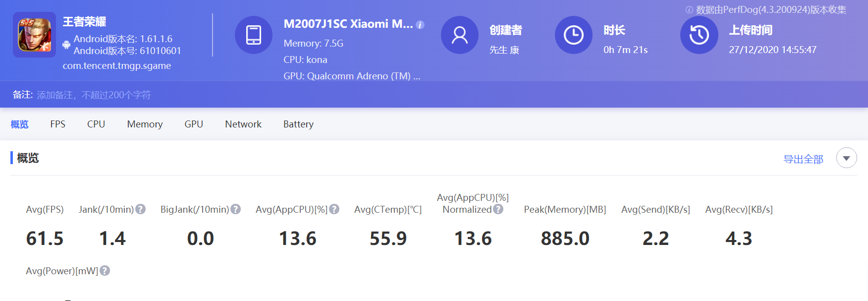Viewport: 868px width, 301px height.
Task: Expand the dropdown arrow beside 导出全部
Action: [x=847, y=158]
